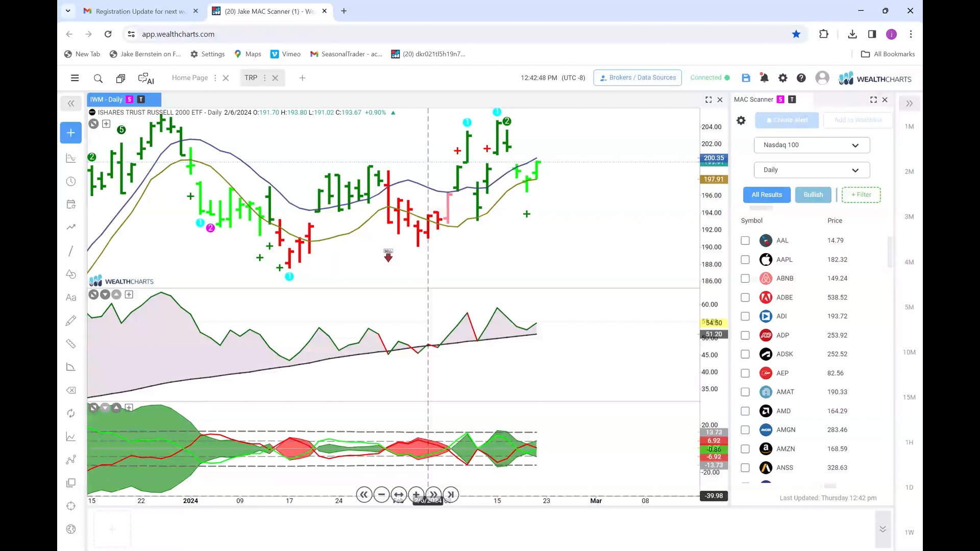Maximize the MAC Scanner panel
Viewport: 980px width, 551px height.
tap(873, 99)
